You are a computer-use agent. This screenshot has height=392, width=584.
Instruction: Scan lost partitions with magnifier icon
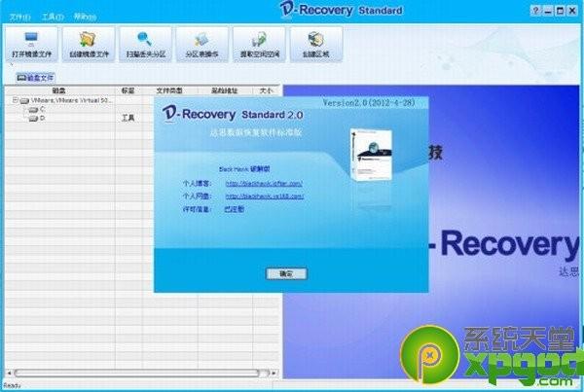146,45
